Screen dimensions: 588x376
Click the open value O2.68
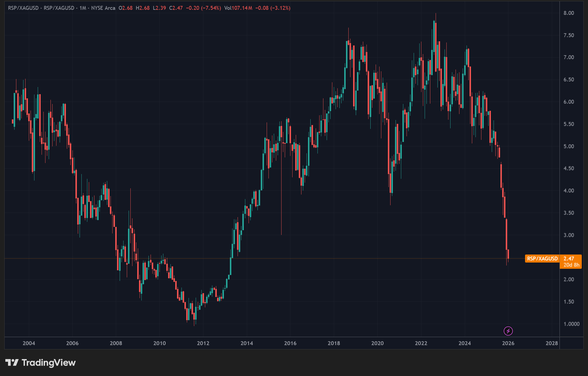(126, 8)
